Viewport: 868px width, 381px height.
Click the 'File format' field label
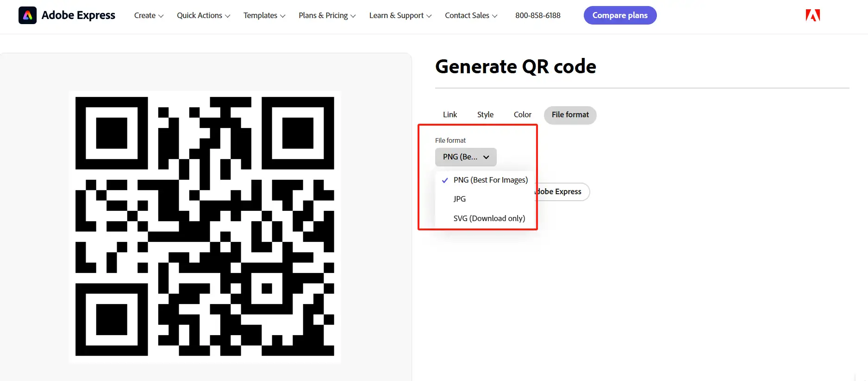pyautogui.click(x=450, y=140)
